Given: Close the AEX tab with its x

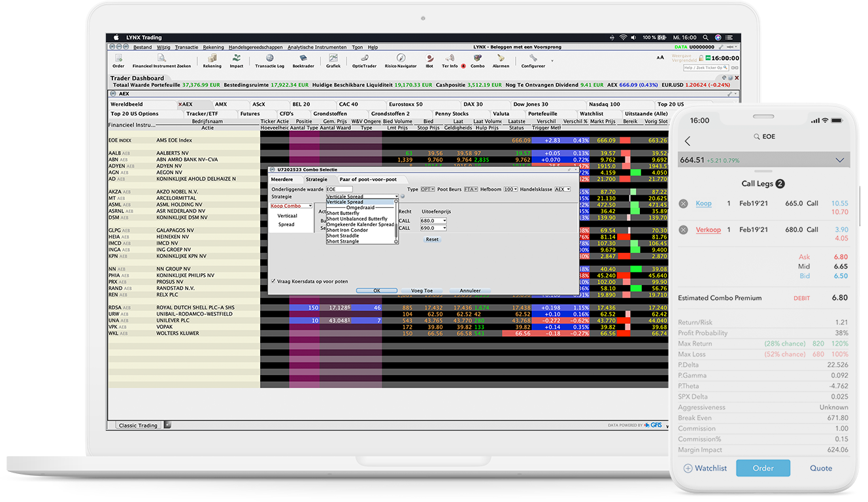Looking at the screenshot, I should point(180,105).
